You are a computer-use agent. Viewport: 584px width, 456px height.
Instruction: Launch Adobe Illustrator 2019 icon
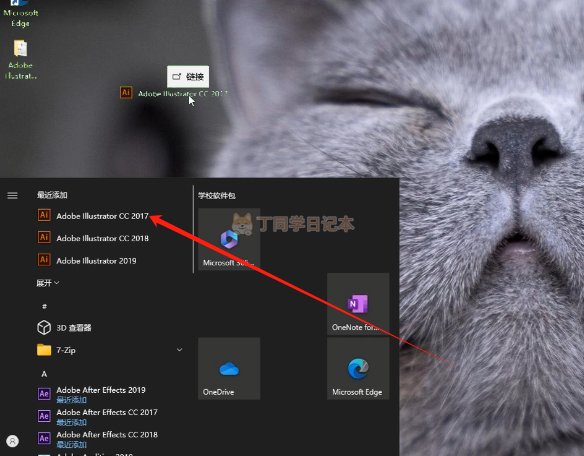point(44,260)
